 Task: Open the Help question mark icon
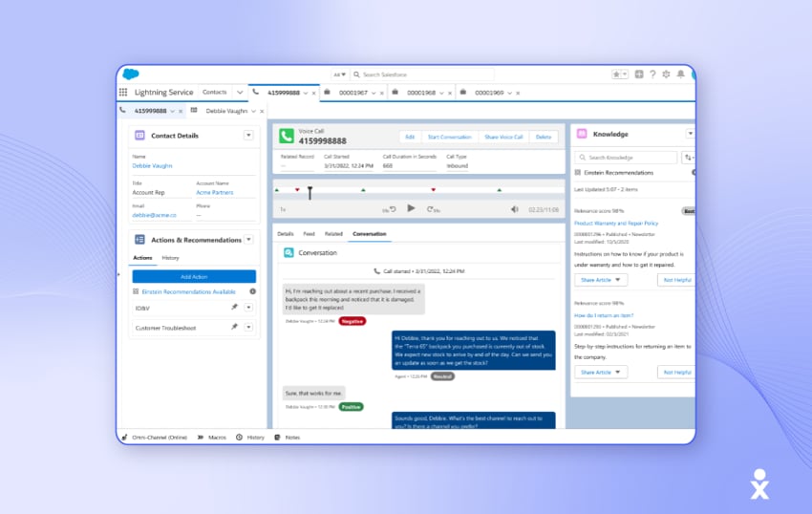point(652,75)
